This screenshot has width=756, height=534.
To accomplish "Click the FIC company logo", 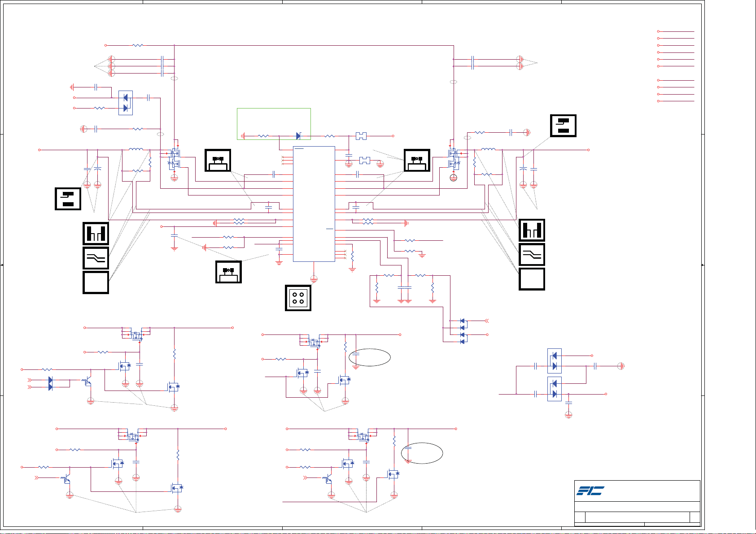I will [590, 491].
